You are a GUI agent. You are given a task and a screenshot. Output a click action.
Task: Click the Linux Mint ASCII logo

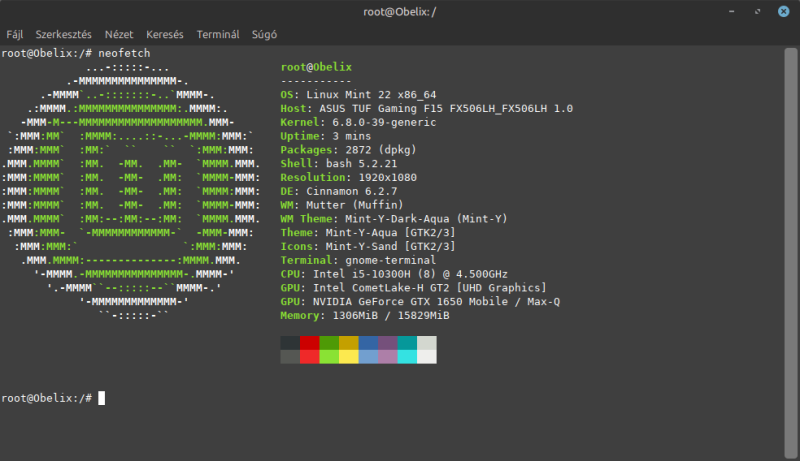coord(131,191)
